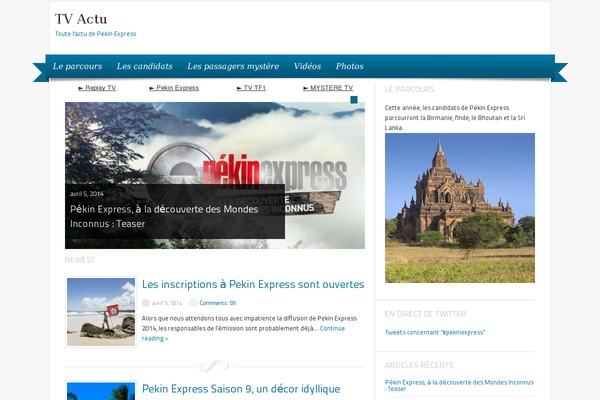Viewport: 600px width, 400px height.
Task: Click the calendar icon beside avril 5, 2014
Action: (145, 303)
